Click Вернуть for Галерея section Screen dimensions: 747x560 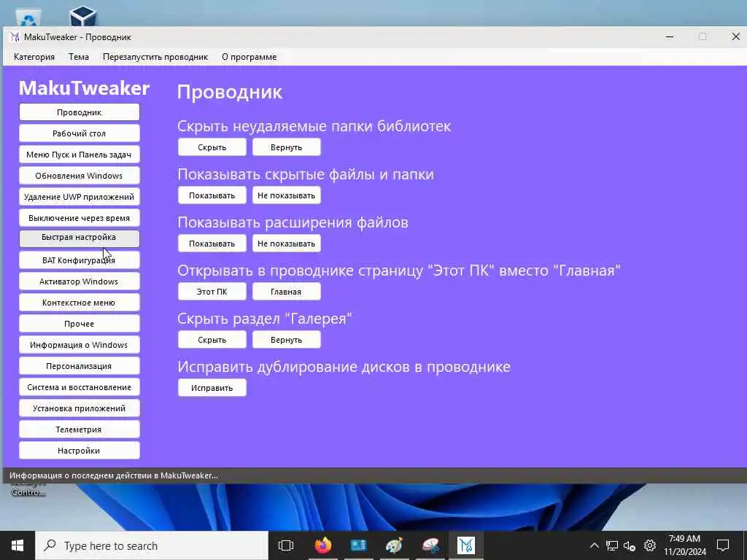286,340
